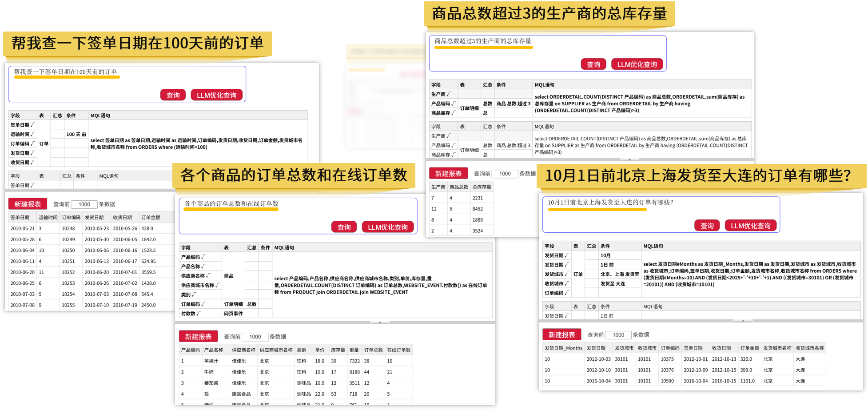Click the checkmark icon beside 运输时间 field
The image size is (868, 410).
(33, 134)
